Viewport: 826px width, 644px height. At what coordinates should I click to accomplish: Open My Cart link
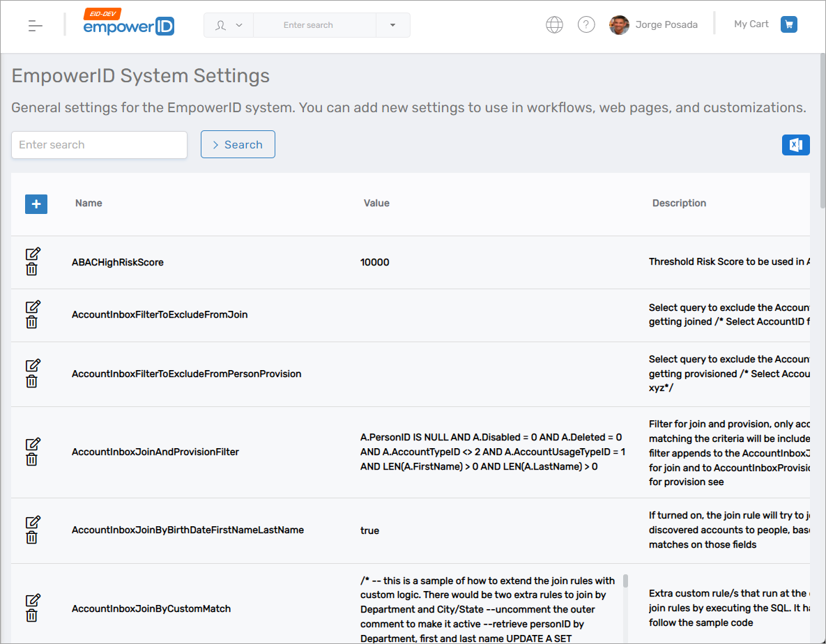pos(751,24)
